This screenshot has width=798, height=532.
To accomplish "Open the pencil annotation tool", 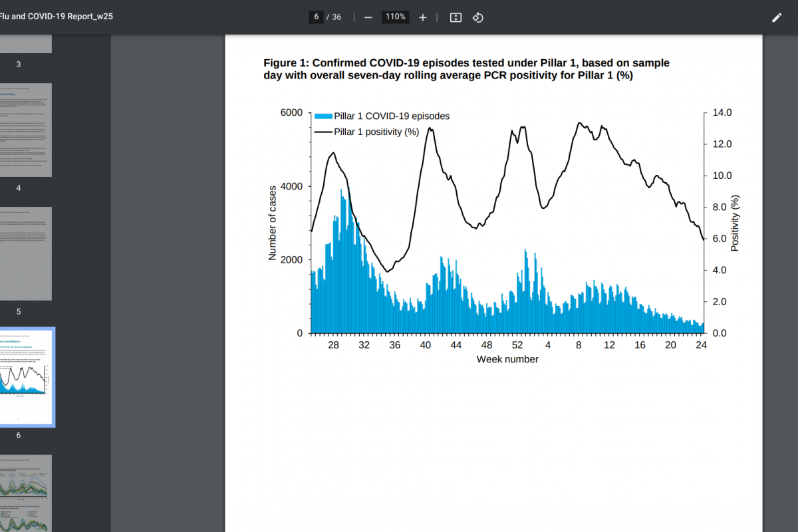I will pyautogui.click(x=777, y=17).
